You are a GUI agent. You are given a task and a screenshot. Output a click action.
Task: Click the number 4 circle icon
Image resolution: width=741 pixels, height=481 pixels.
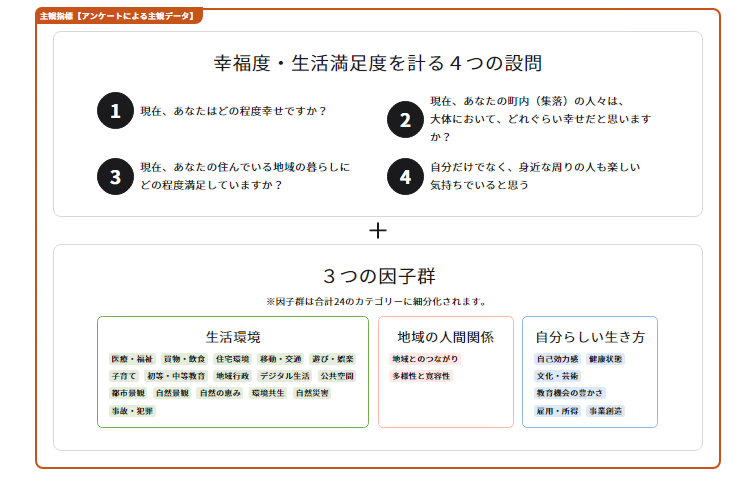(405, 177)
